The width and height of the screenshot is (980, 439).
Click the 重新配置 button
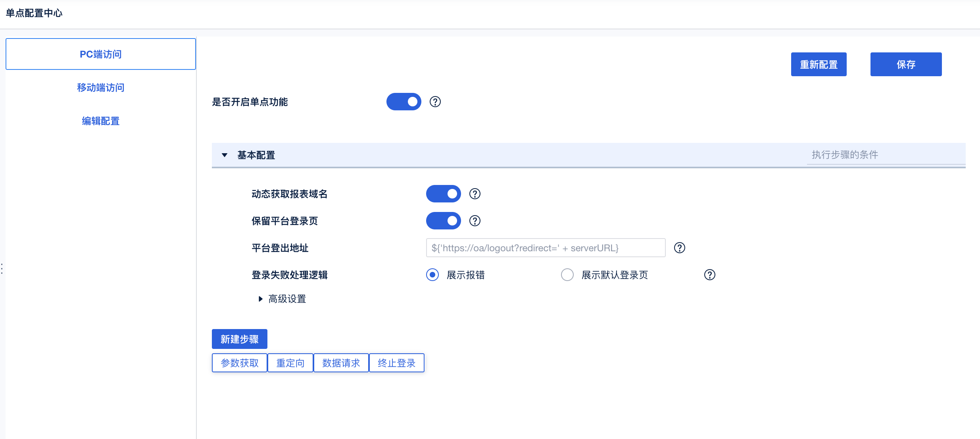pyautogui.click(x=819, y=64)
